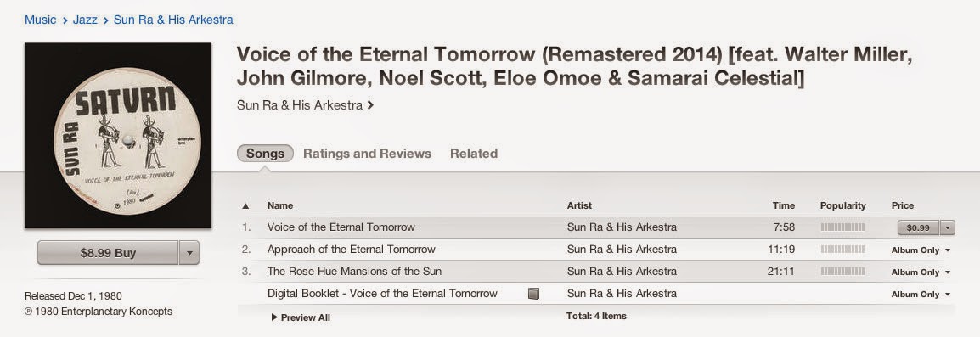Expand Album Only menu for Approach of the Eternal Tomorrow

pos(948,250)
